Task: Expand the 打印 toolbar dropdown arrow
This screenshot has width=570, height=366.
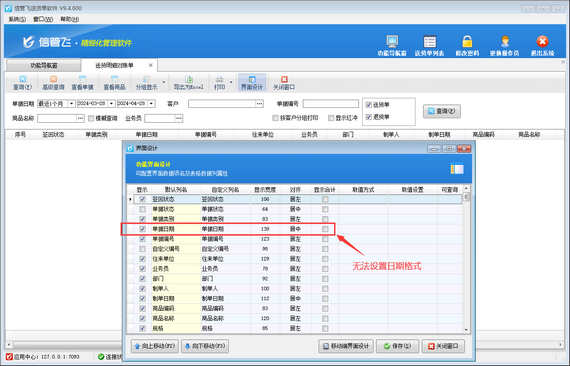Action: pyautogui.click(x=231, y=83)
